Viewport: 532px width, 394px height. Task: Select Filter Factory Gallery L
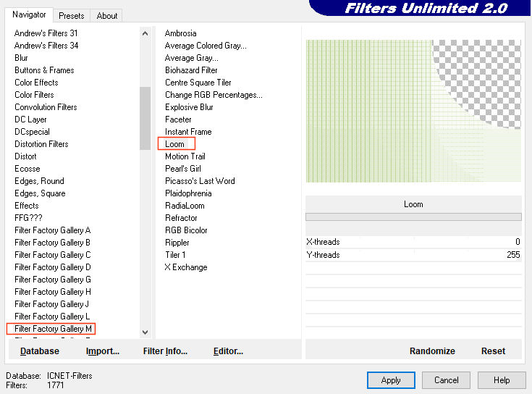click(52, 317)
